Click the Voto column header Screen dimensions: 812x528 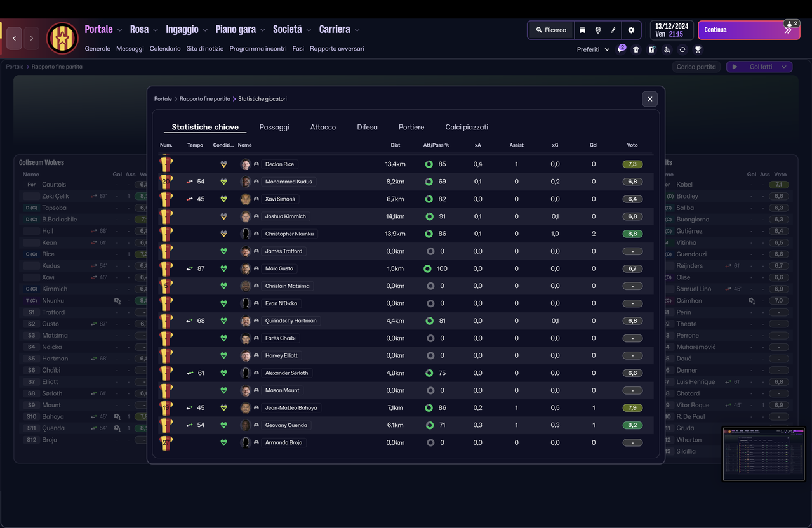[x=632, y=145]
